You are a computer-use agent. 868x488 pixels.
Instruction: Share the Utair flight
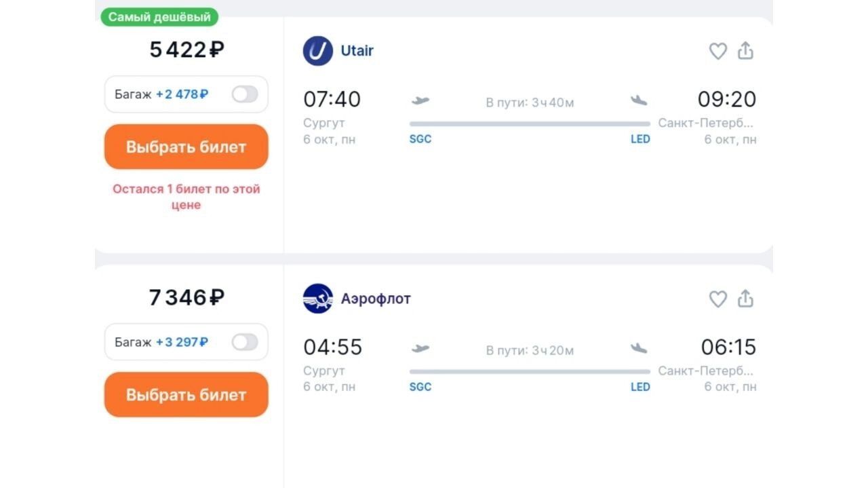tap(745, 51)
